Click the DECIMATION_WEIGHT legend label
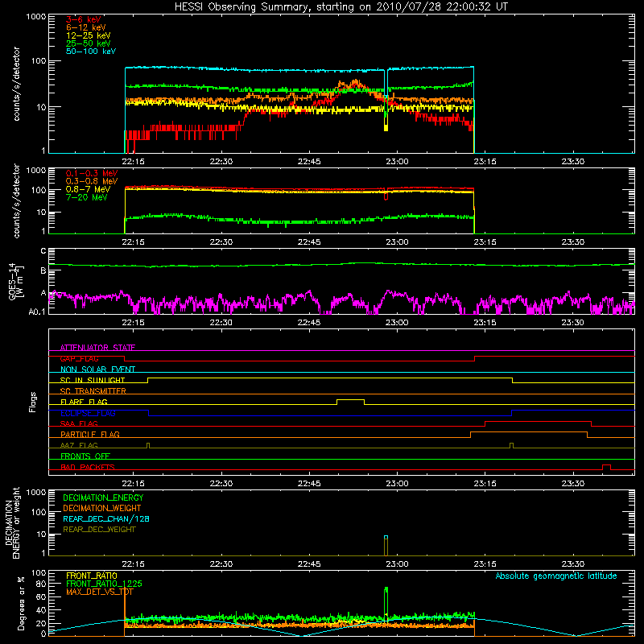This screenshot has height=644, width=644. click(102, 509)
